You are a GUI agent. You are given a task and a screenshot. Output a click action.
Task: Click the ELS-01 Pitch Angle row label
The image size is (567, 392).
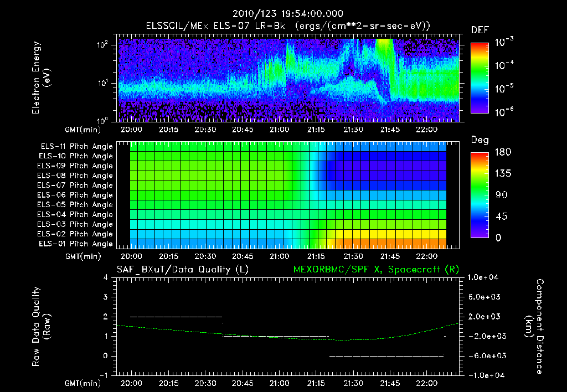pyautogui.click(x=76, y=244)
